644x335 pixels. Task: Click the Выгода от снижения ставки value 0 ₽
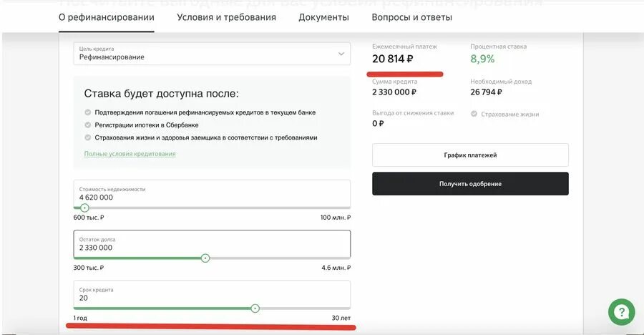tap(378, 123)
